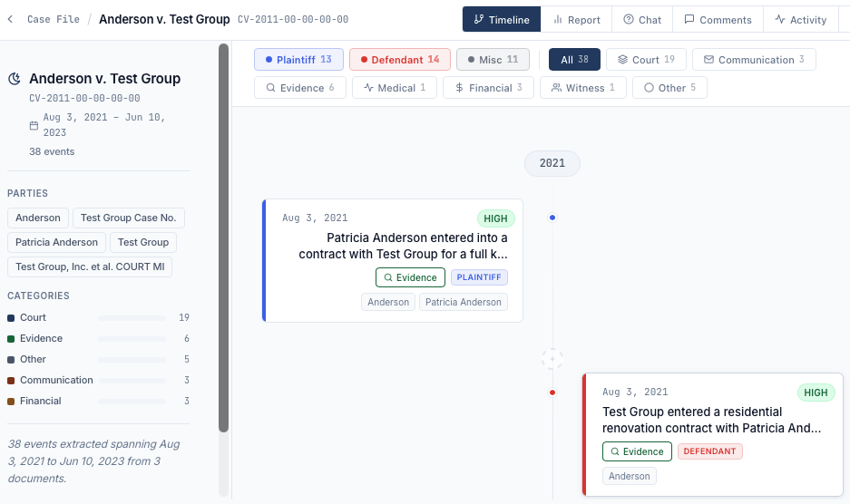Click the Financial category color swatch
Screen dimensions: 850x504
click(11, 402)
